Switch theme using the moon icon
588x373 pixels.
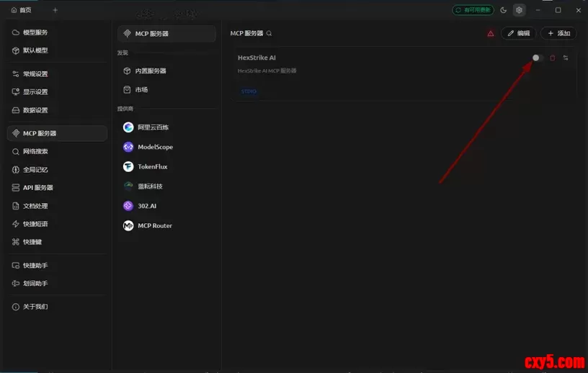click(503, 10)
